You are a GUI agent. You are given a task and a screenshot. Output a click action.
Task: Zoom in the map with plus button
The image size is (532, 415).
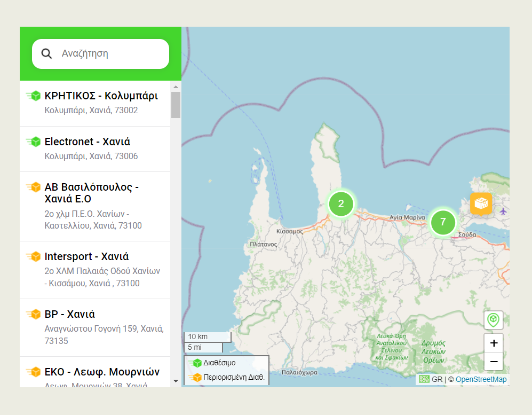[x=494, y=343]
